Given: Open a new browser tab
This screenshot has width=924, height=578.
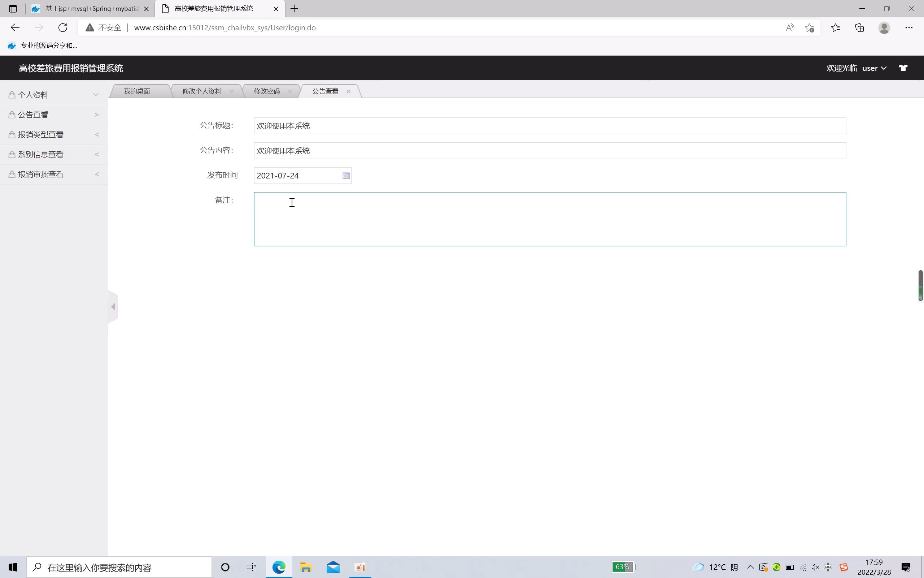Looking at the screenshot, I should click(x=294, y=8).
